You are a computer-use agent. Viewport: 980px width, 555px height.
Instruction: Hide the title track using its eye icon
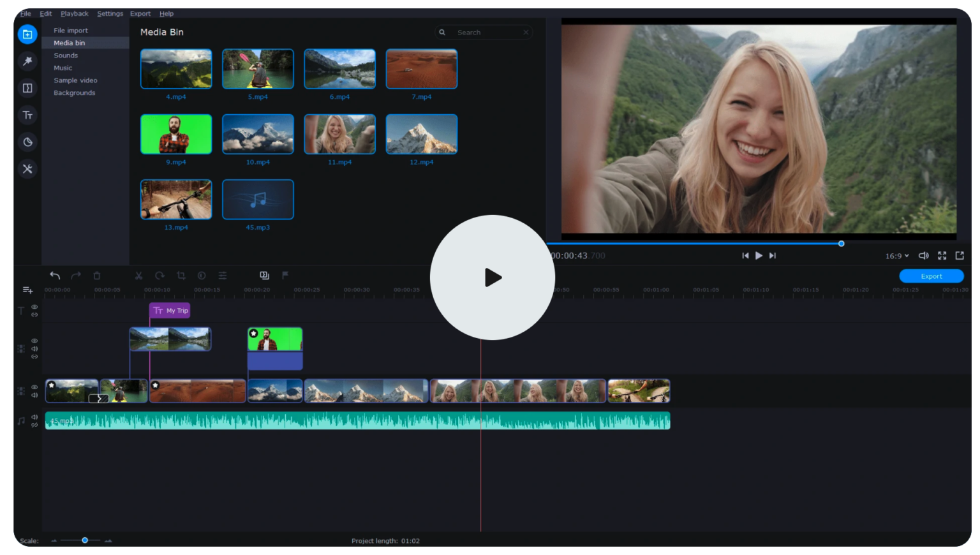[34, 307]
